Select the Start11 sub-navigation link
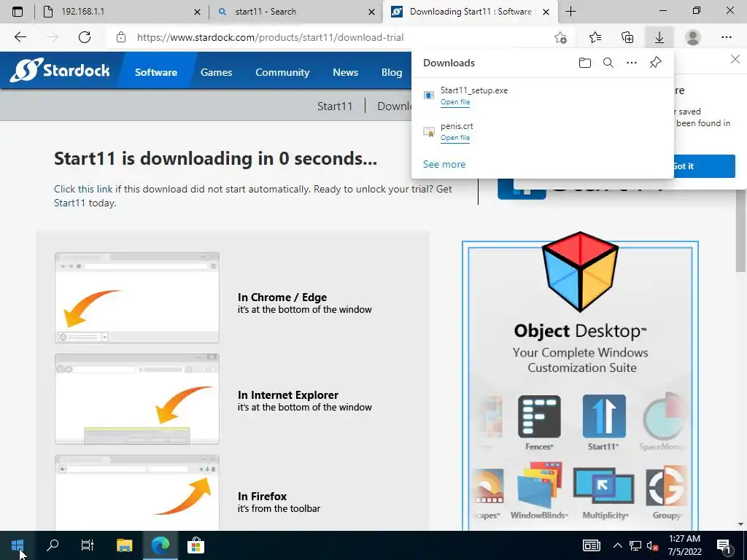747x560 pixels. coord(335,106)
